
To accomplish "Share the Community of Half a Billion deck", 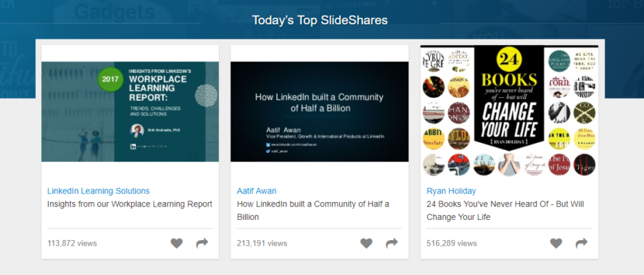I will [x=392, y=244].
